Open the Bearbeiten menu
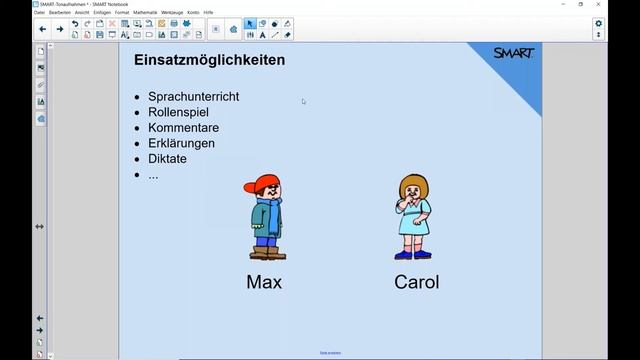 point(60,13)
